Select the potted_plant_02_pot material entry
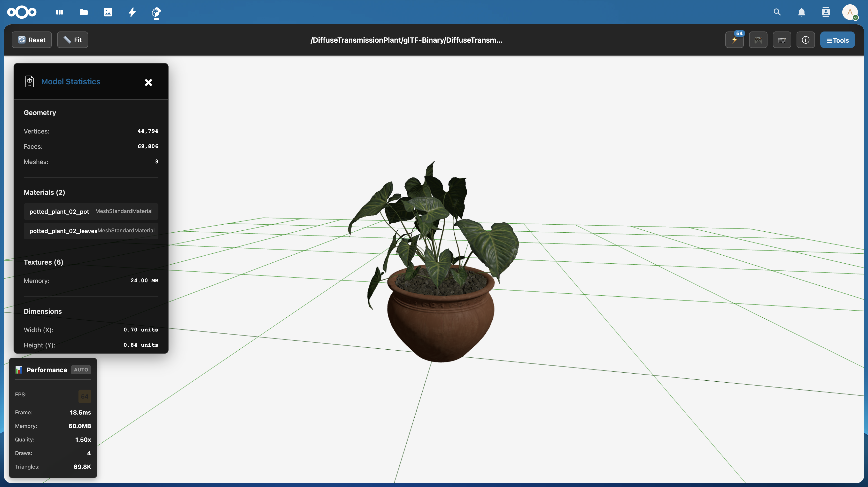The image size is (868, 487). 91,211
